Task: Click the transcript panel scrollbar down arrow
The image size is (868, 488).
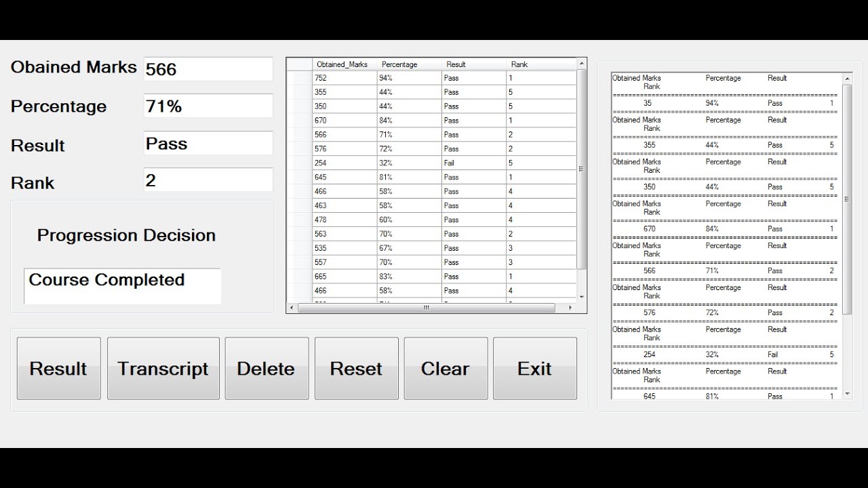Action: 847,394
